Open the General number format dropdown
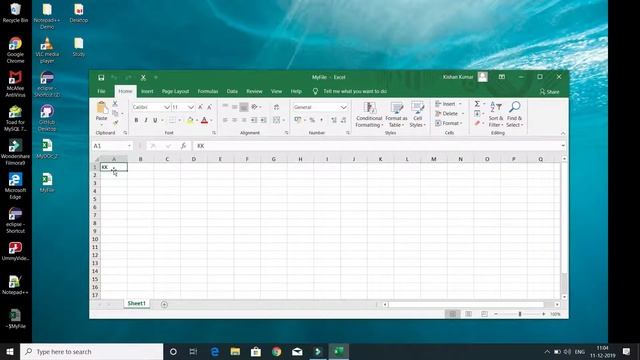This screenshot has width=640, height=360. (343, 107)
